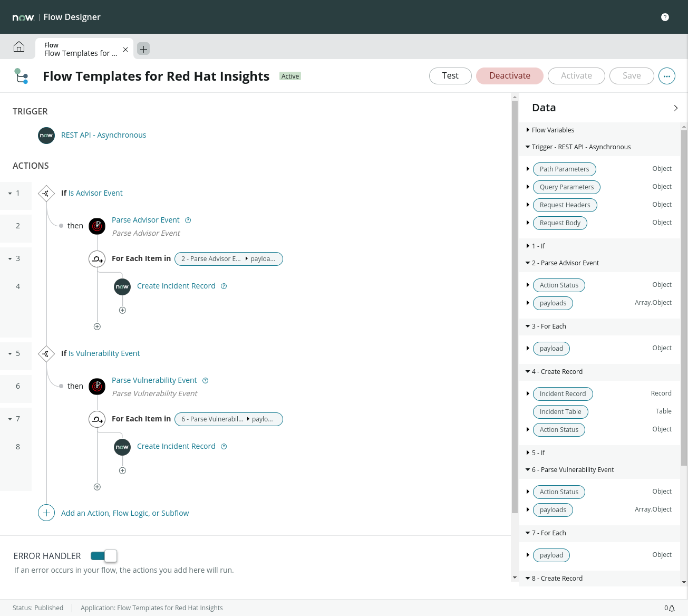Click the Deactivate button
Viewport: 688px width, 616px height.
(x=510, y=76)
